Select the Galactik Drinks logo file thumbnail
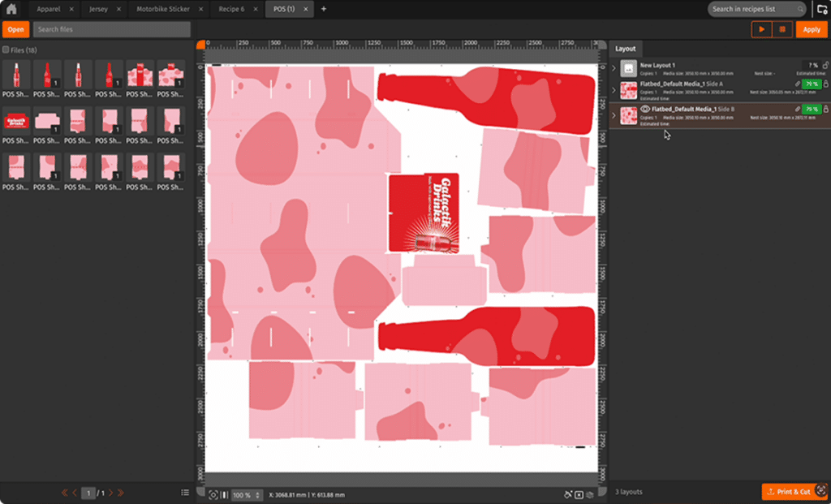Screen dimensions: 831x504 click(x=16, y=122)
